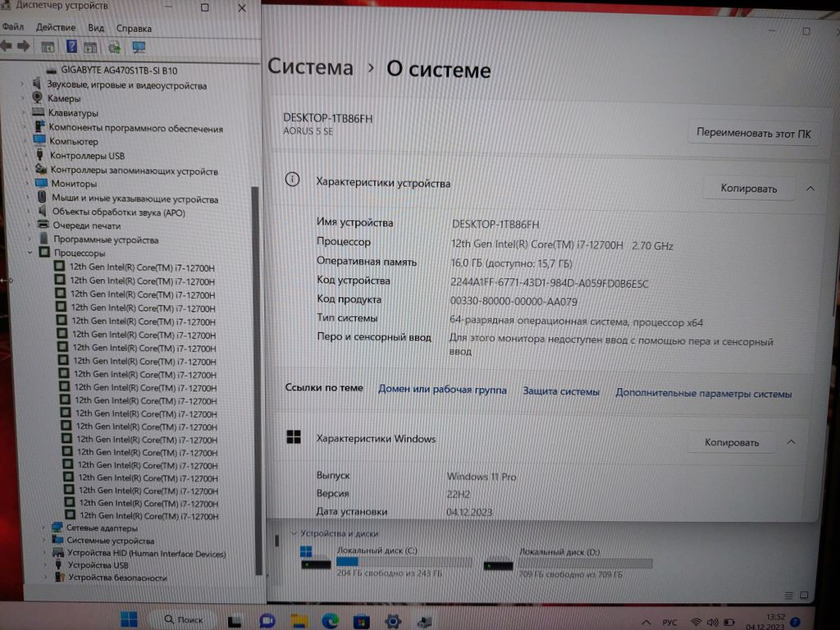Collapse the Характеристики устройства section chevron
840x630 pixels.
point(810,188)
